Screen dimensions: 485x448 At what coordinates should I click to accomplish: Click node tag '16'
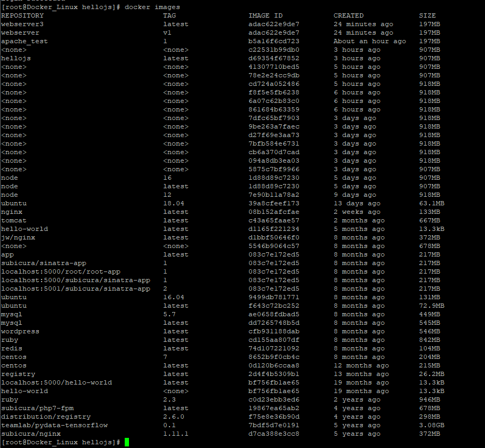pyautogui.click(x=167, y=178)
